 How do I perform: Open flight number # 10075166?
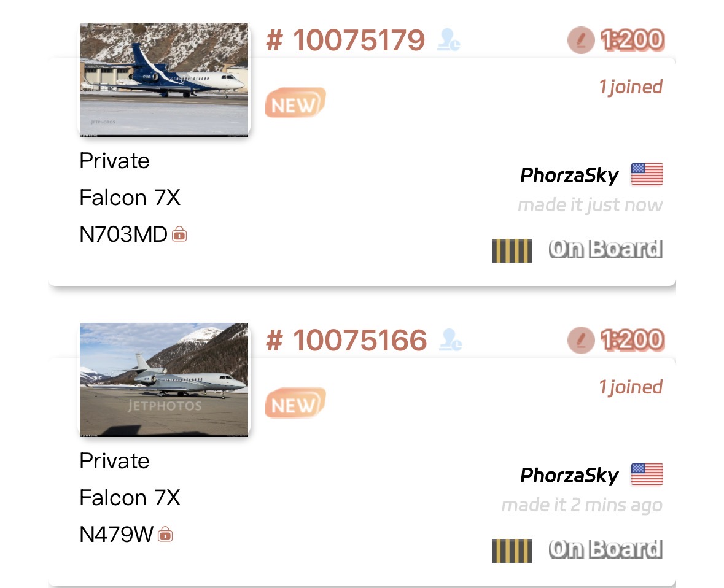346,341
